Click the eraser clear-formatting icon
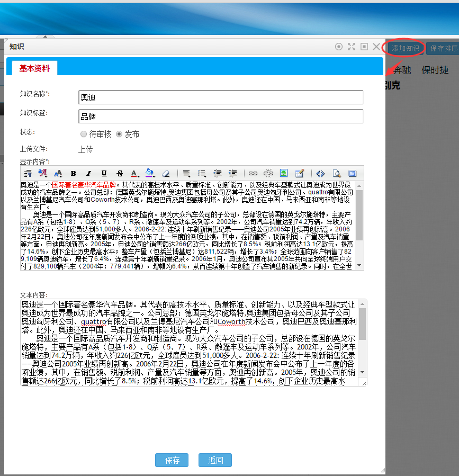Screen dimensions: 459x476 pyautogui.click(x=166, y=173)
